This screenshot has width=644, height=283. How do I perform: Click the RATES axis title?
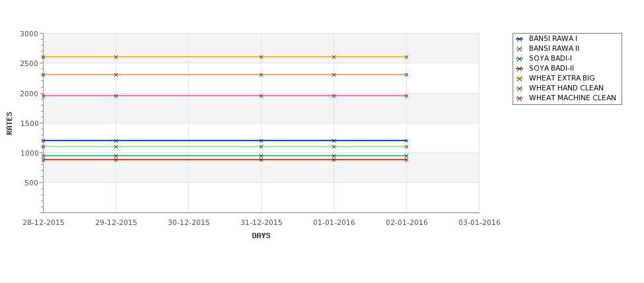coord(9,123)
